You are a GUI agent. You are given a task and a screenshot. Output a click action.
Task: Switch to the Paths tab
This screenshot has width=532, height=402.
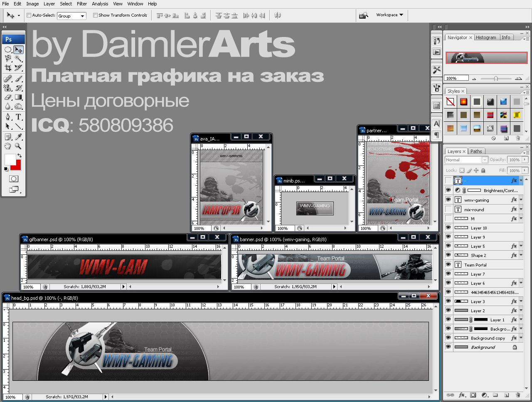(x=476, y=151)
